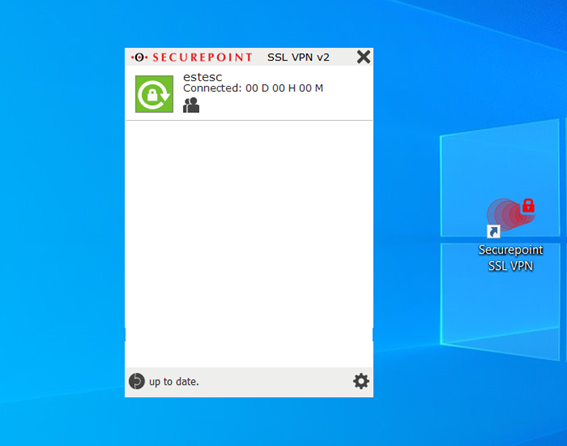Select the estesc connection name

coord(202,77)
